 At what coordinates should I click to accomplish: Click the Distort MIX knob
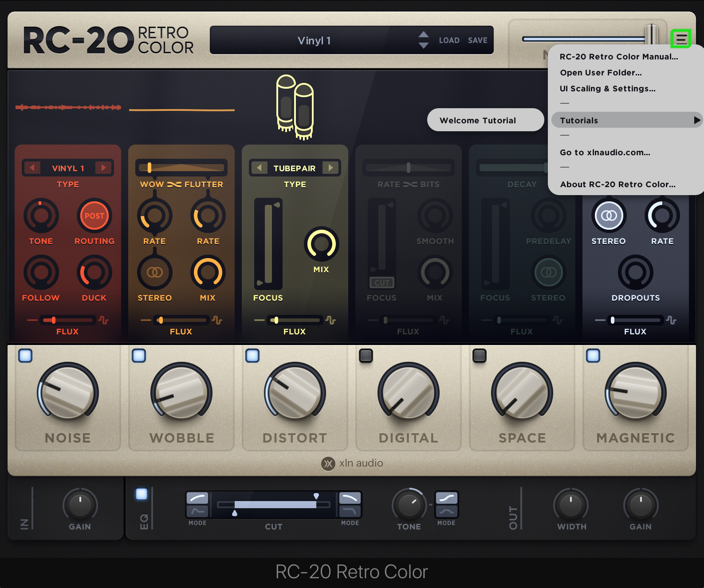click(x=321, y=244)
